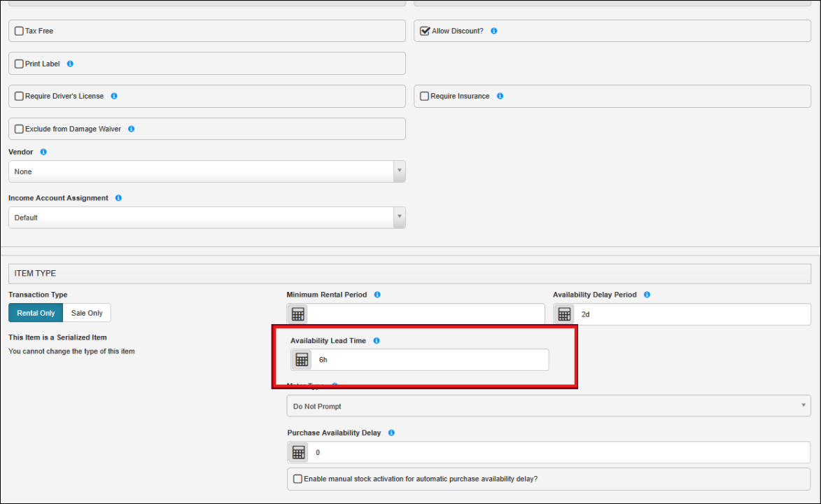Expand the Income Account Assignment dropdown
The image size is (821, 504).
click(207, 218)
